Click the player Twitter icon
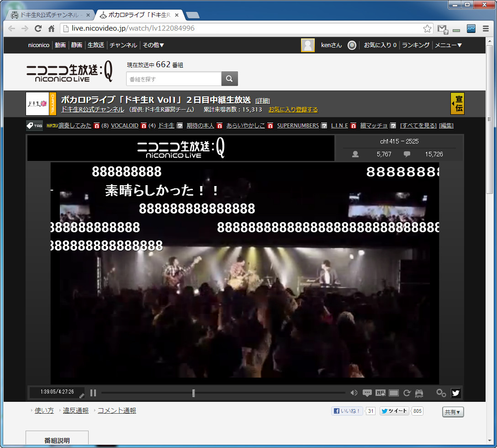 (x=455, y=393)
